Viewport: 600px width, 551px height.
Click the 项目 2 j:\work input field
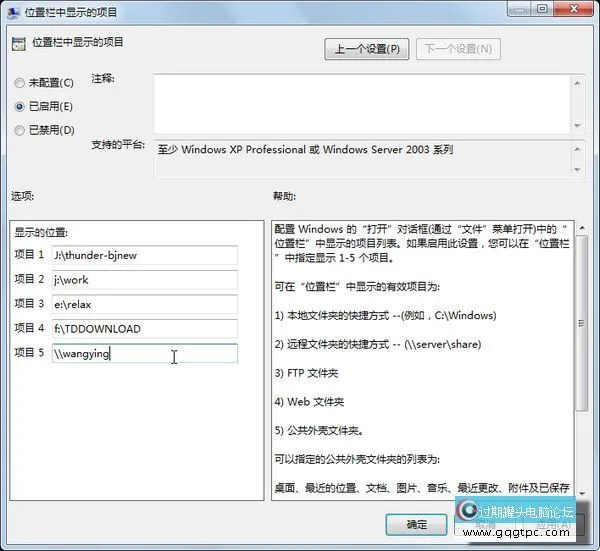145,280
